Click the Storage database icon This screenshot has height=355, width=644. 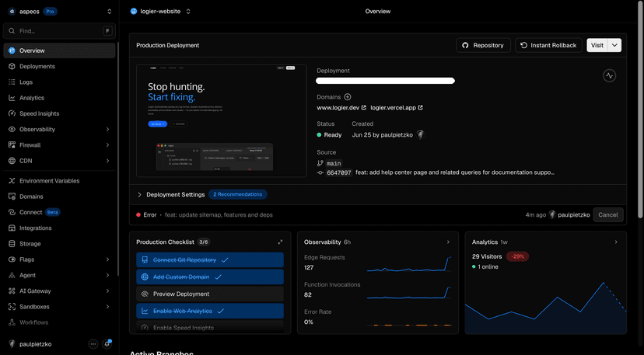[12, 243]
